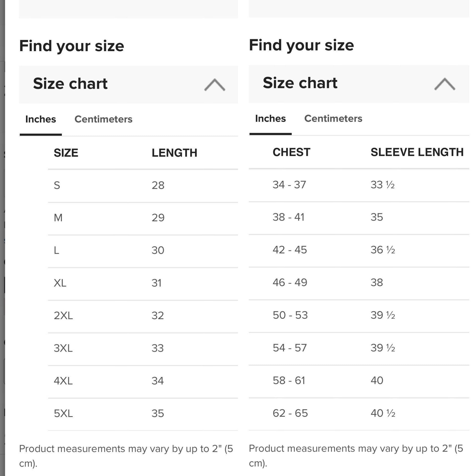Click the right Size chart header
Image resolution: width=476 pixels, height=476 pixels.
point(359,84)
